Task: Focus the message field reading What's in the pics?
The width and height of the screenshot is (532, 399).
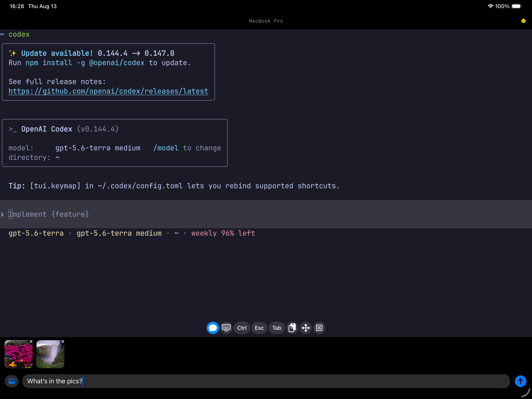Action: (266, 381)
